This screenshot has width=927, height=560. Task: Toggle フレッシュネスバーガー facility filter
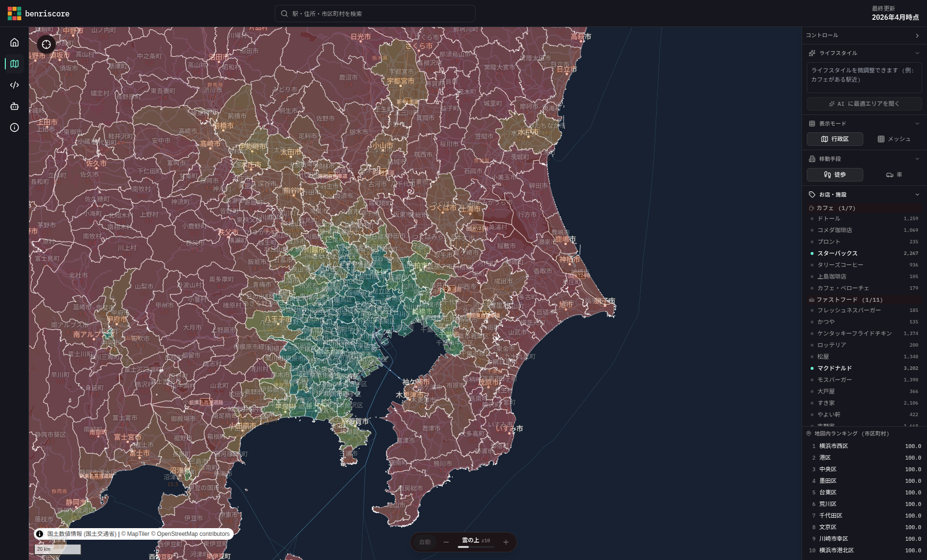pos(864,310)
